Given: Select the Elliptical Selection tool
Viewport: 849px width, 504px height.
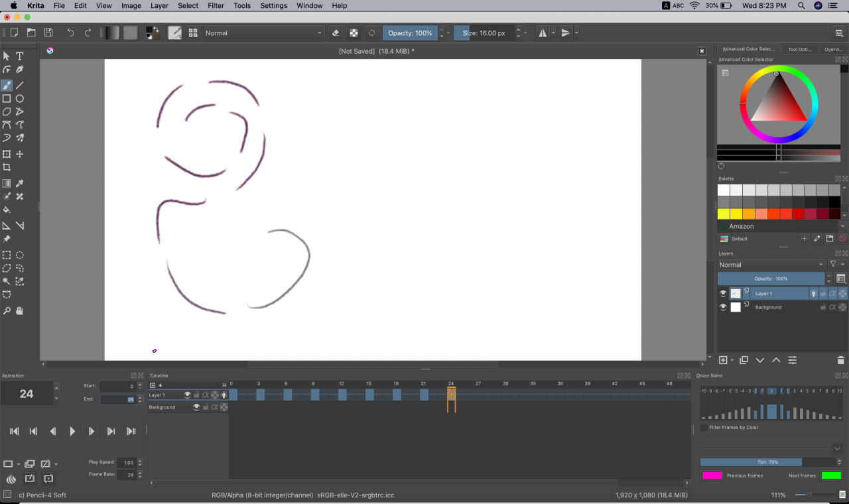Looking at the screenshot, I should click(x=19, y=255).
